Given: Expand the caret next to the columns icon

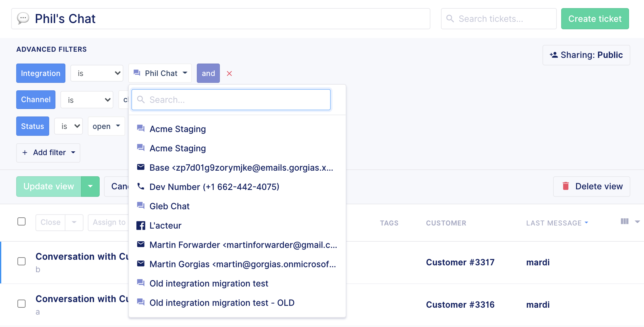Looking at the screenshot, I should tap(637, 222).
